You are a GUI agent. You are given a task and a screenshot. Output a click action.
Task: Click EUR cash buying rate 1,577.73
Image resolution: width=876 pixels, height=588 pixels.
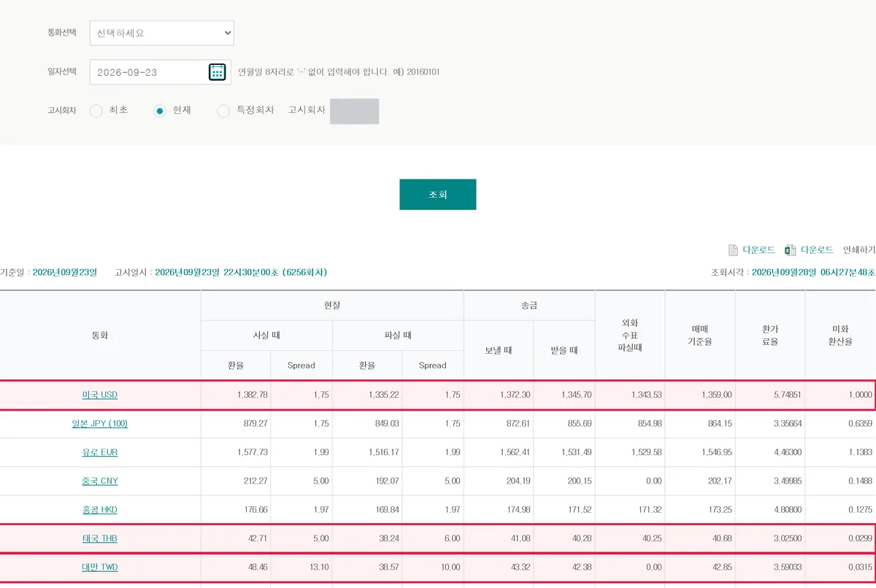(253, 452)
